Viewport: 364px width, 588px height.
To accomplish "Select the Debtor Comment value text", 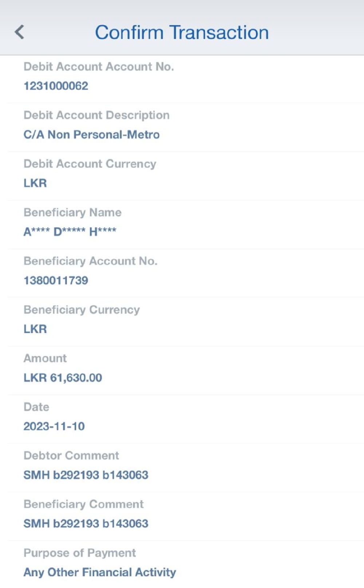I will pyautogui.click(x=86, y=475).
